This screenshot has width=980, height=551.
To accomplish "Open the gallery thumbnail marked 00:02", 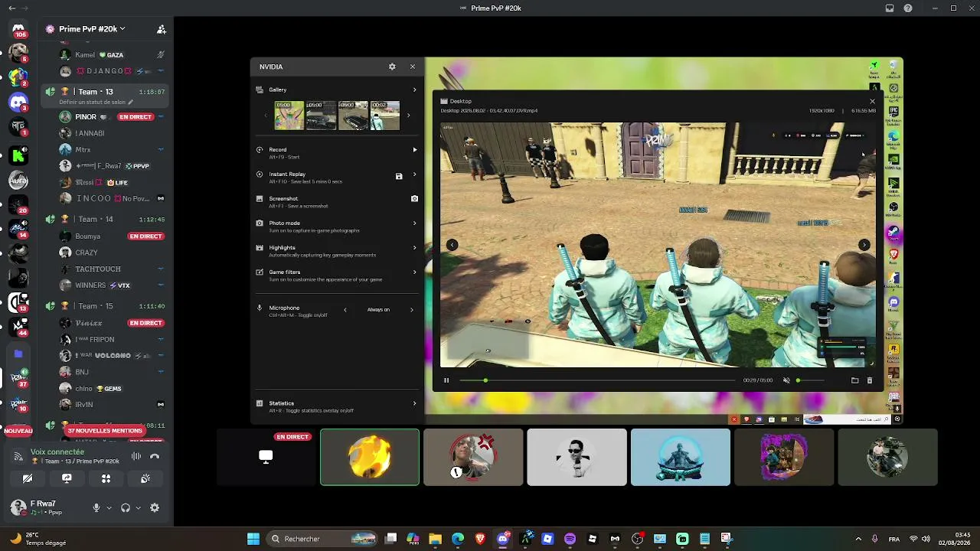I will coord(385,116).
